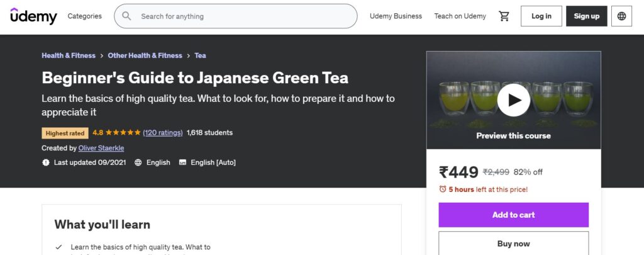
Task: Click the 4.8 rating number
Action: pos(97,132)
